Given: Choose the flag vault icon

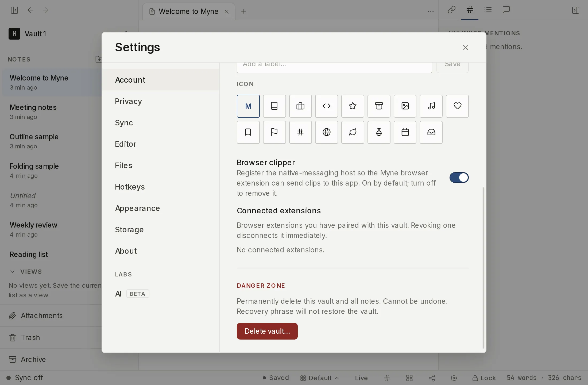Looking at the screenshot, I should click(274, 132).
